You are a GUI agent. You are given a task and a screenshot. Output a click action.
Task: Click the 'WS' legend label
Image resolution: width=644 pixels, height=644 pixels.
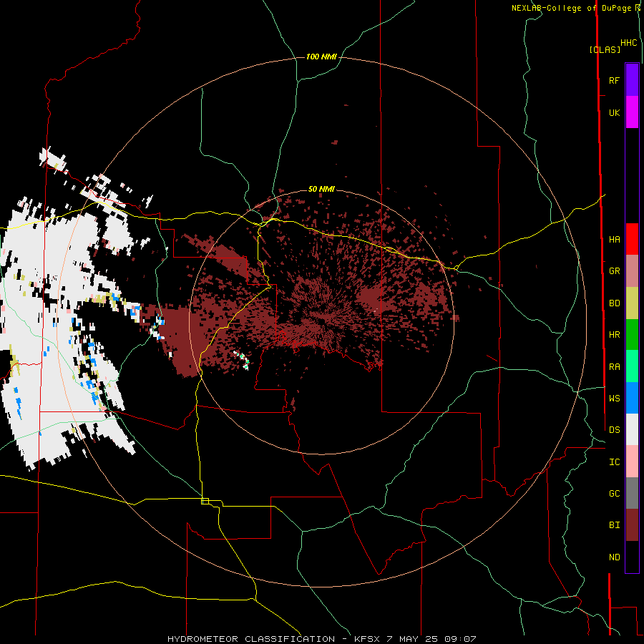pyautogui.click(x=614, y=398)
